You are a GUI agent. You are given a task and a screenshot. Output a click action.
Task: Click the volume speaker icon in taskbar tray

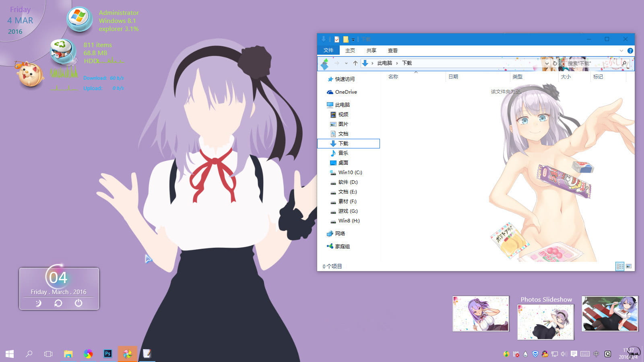(563, 354)
